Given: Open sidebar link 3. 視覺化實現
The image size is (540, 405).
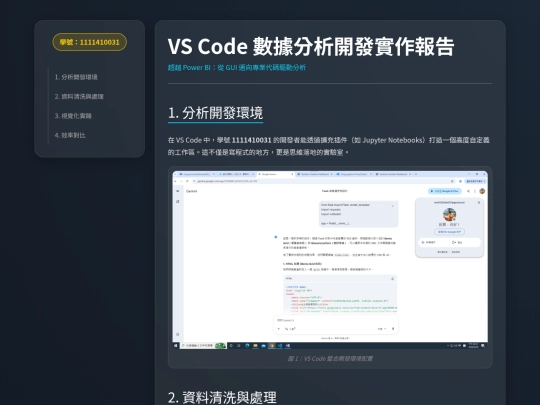Looking at the screenshot, I should tap(73, 116).
